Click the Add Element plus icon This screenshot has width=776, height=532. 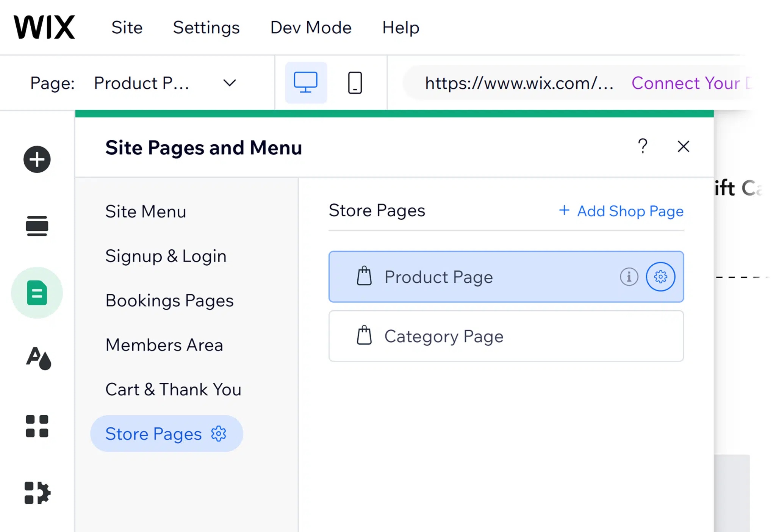coord(36,159)
